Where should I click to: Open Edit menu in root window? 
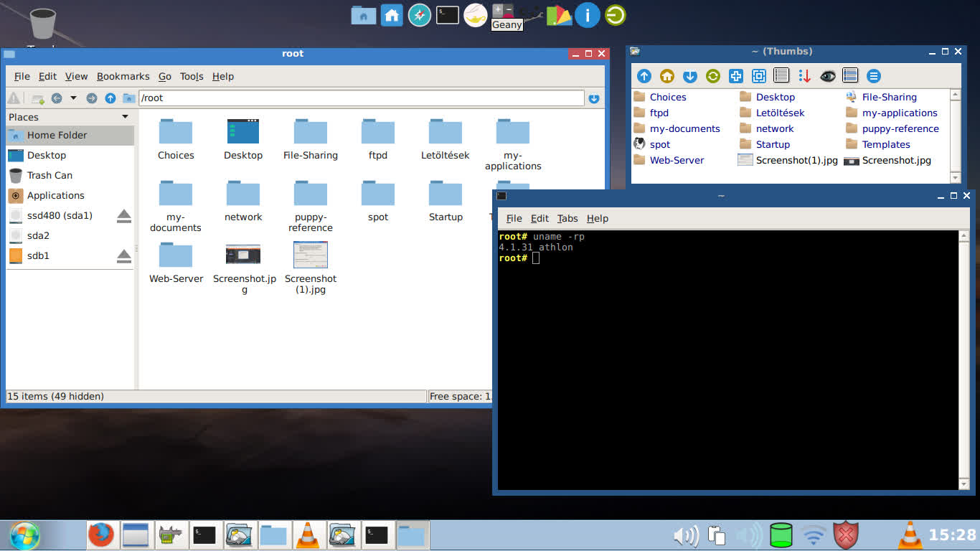[47, 76]
